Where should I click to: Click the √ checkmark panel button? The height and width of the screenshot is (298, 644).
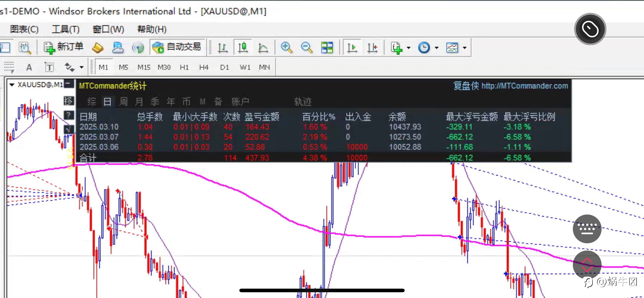[x=69, y=130]
